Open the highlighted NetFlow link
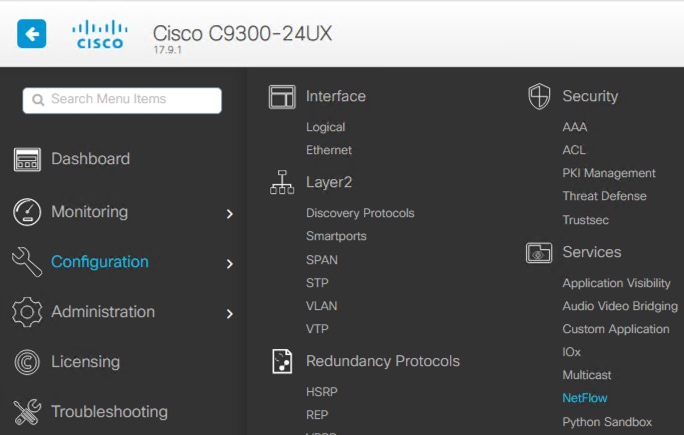 click(x=585, y=398)
